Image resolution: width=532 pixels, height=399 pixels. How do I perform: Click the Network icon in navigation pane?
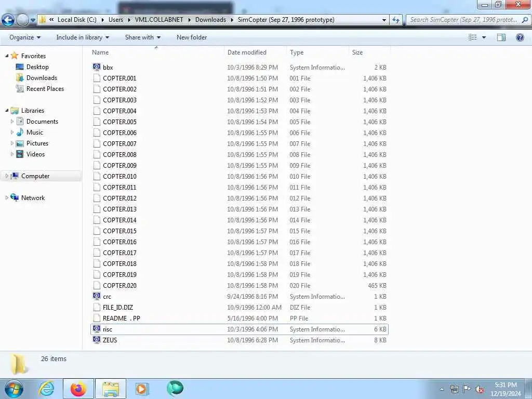pyautogui.click(x=15, y=197)
